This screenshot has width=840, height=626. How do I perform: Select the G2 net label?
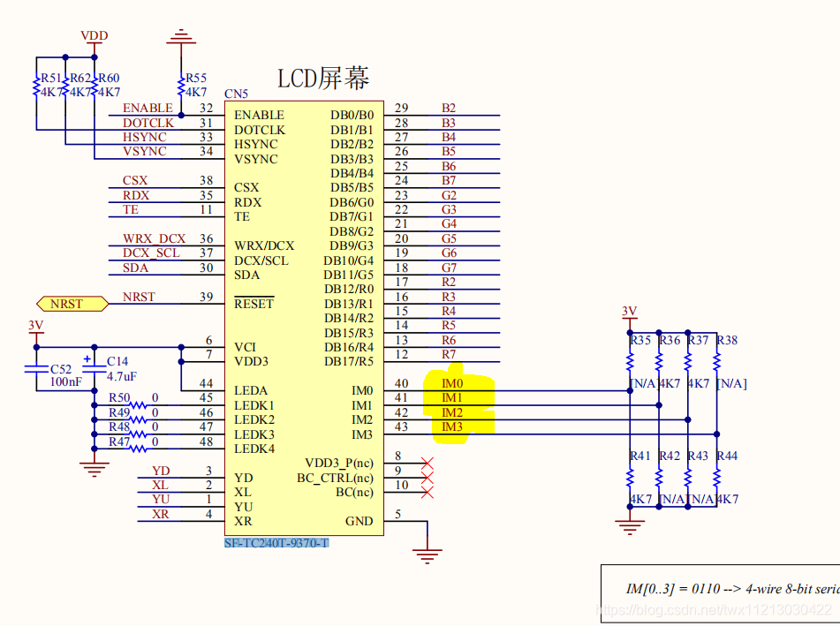[x=449, y=195]
